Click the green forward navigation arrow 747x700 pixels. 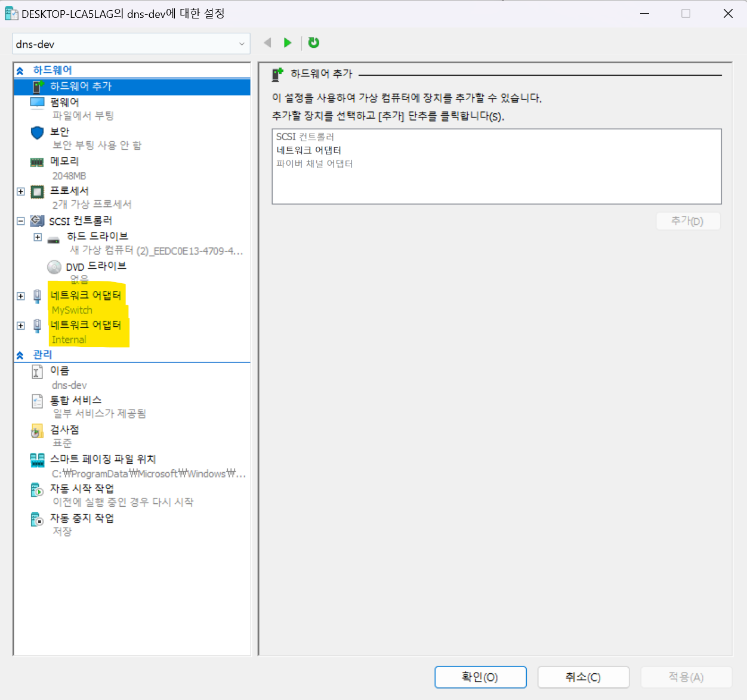[288, 42]
